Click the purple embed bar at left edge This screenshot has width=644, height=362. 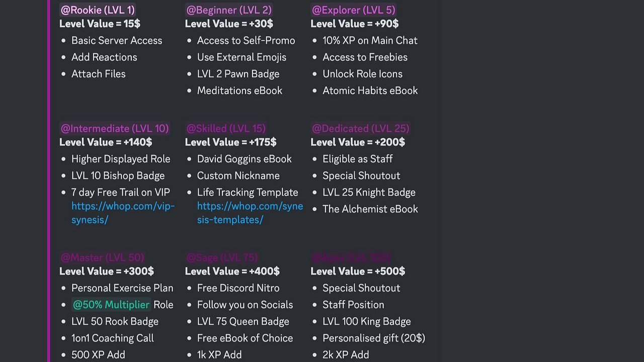(x=49, y=181)
